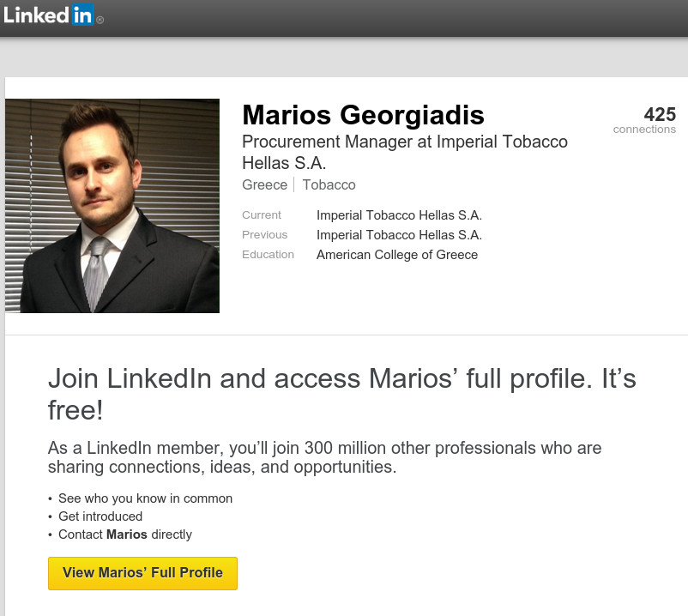Click the Previous row label
The width and height of the screenshot is (688, 616).
click(x=264, y=235)
